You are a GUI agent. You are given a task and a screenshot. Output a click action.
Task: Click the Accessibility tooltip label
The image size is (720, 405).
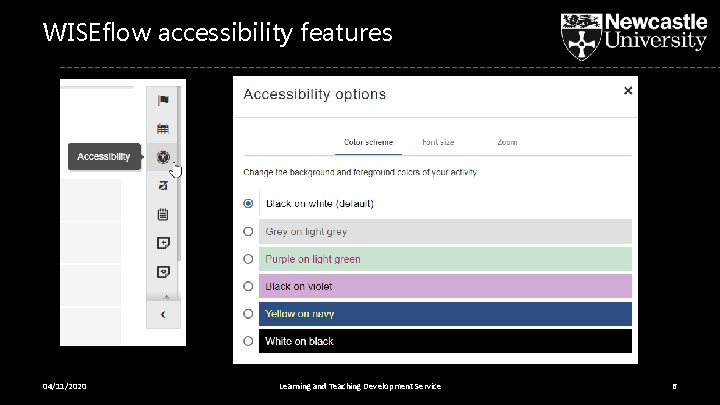[104, 157]
